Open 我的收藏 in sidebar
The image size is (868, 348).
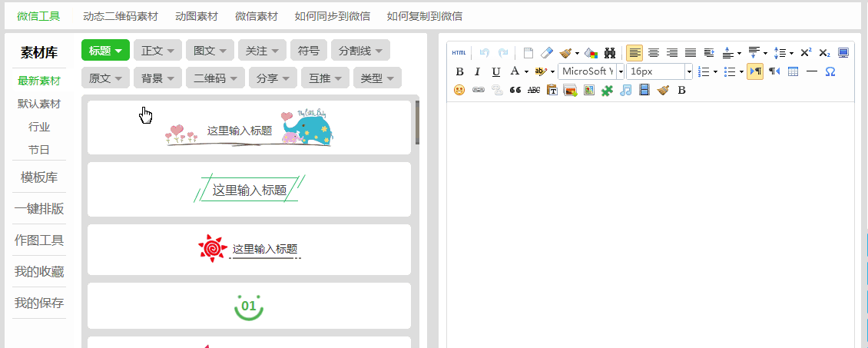pyautogui.click(x=39, y=272)
